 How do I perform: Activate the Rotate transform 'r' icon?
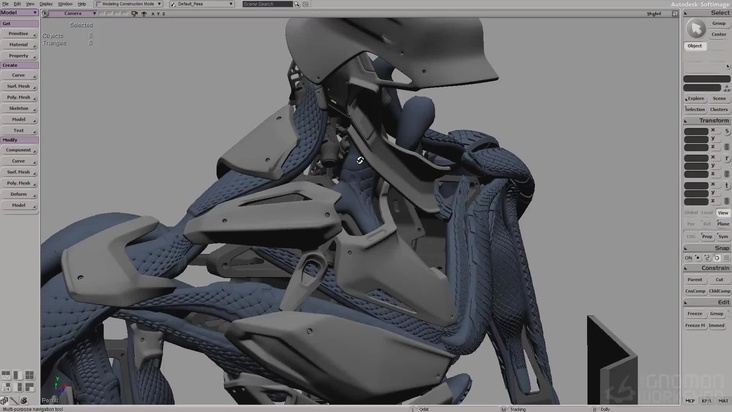click(726, 159)
